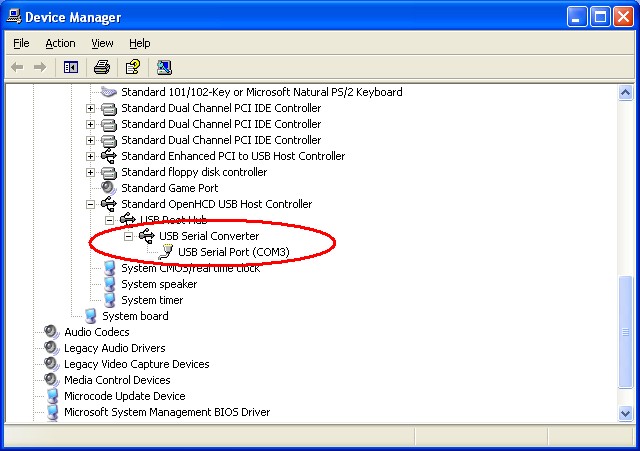Image resolution: width=640 pixels, height=451 pixels.
Task: Select Standard 101/102-Key PS/2 Keyboard entry
Action: (x=262, y=92)
